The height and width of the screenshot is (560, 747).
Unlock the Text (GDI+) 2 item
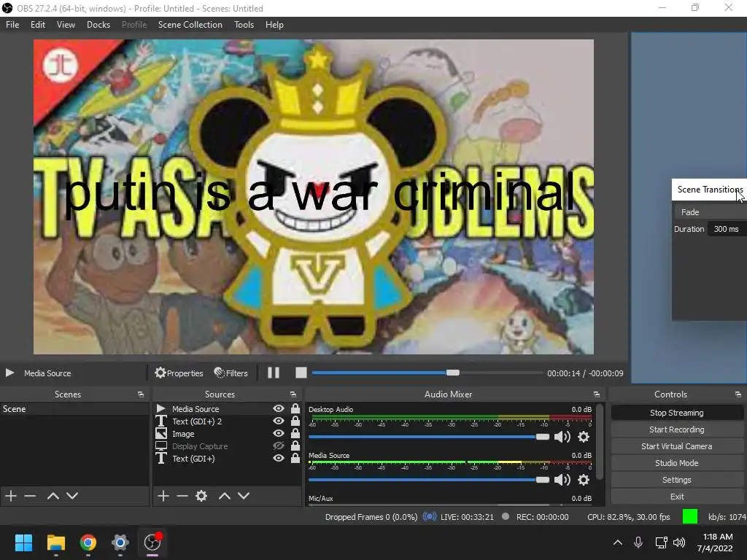click(295, 421)
